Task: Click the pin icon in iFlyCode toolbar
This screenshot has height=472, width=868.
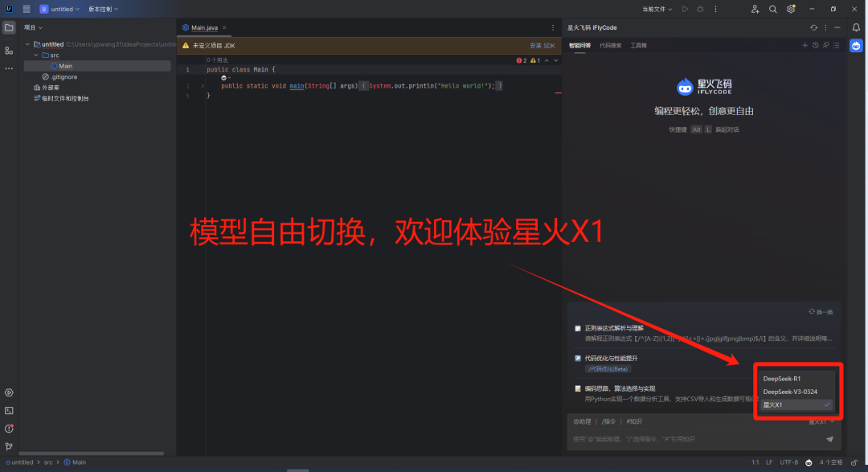Action: click(826, 45)
